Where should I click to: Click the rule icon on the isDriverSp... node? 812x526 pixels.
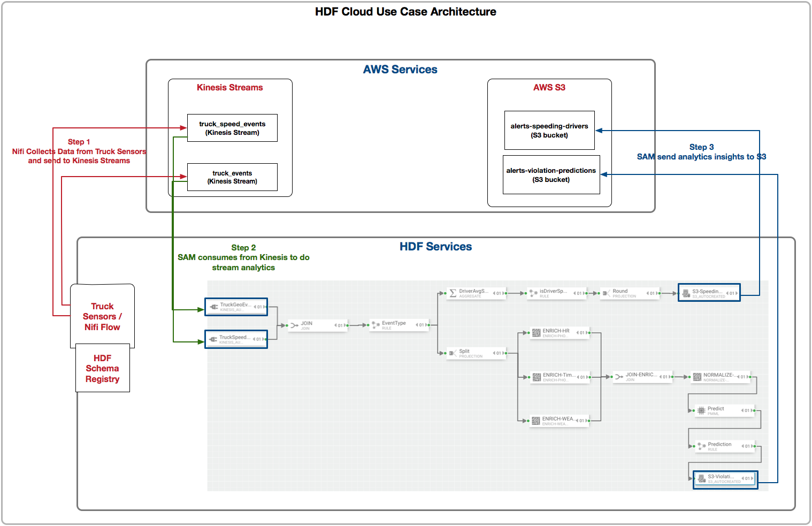533,293
